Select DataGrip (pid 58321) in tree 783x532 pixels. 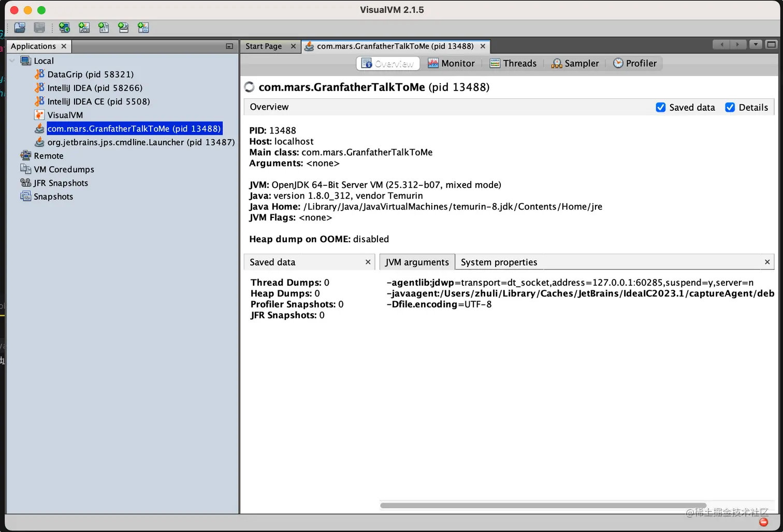91,74
